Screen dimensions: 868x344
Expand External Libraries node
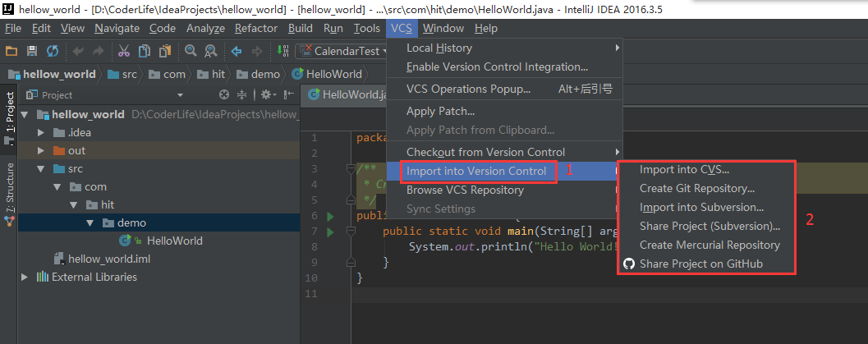[24, 277]
